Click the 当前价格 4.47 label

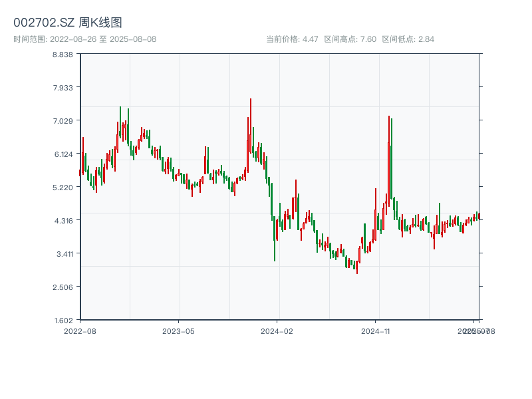[x=292, y=39]
